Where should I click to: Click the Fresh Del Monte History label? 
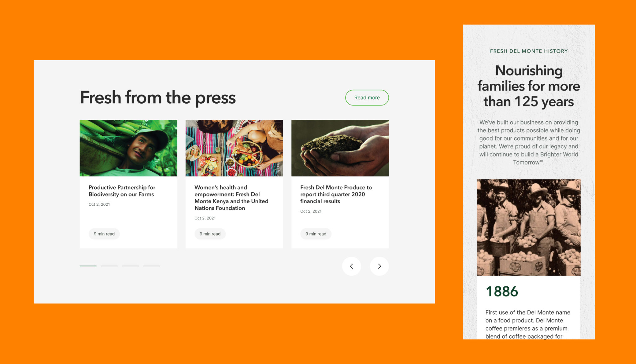click(x=529, y=51)
